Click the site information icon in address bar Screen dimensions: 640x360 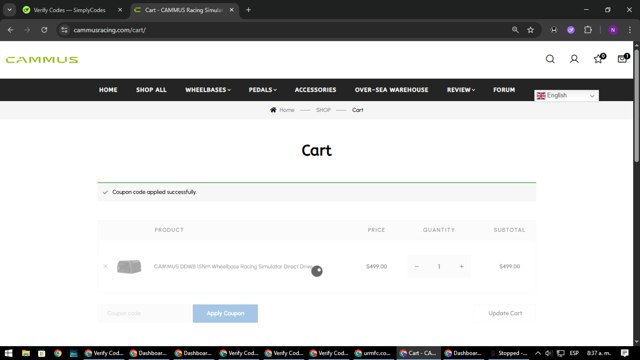tap(64, 30)
